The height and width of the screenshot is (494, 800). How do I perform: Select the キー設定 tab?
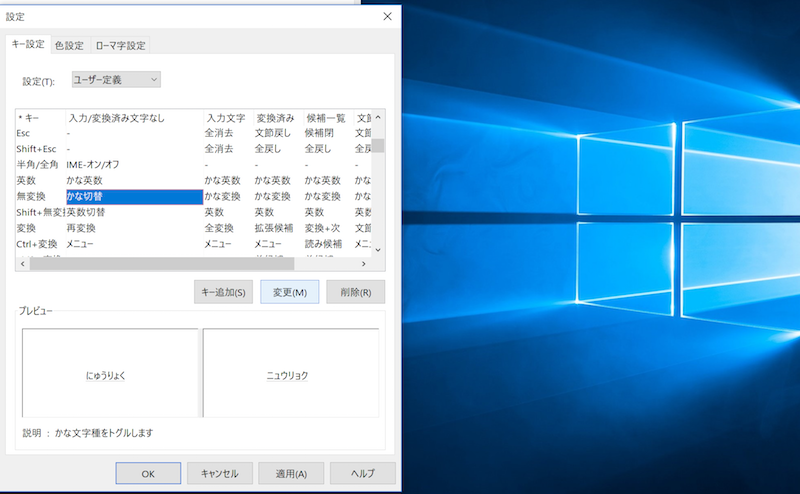click(x=26, y=44)
